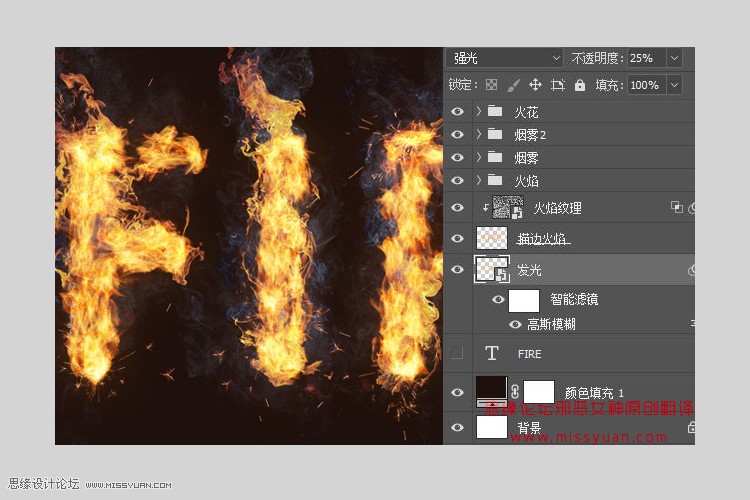
Task: Select the 火焰纹理 layer name
Action: [557, 208]
